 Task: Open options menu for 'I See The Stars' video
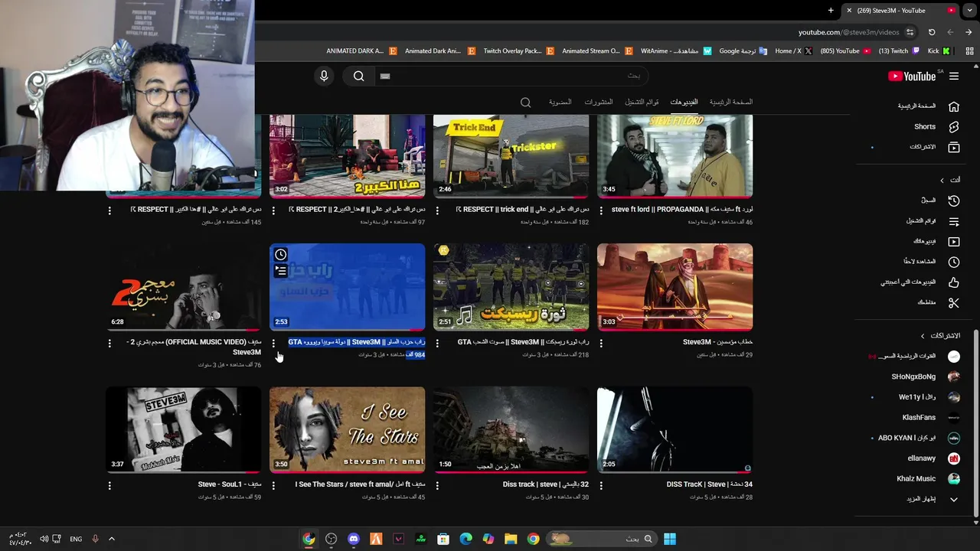tap(273, 486)
